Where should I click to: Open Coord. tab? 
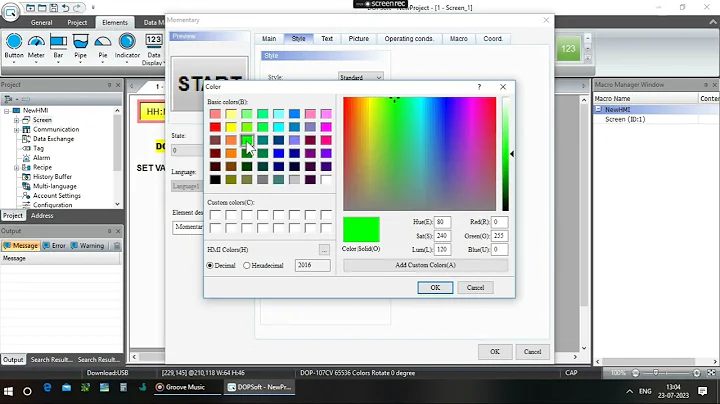point(493,39)
